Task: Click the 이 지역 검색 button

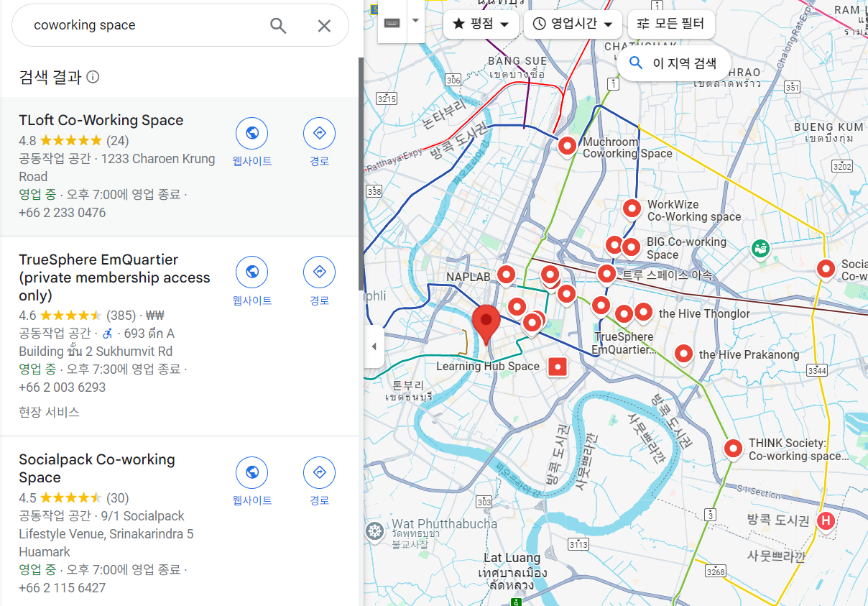Action: point(673,63)
